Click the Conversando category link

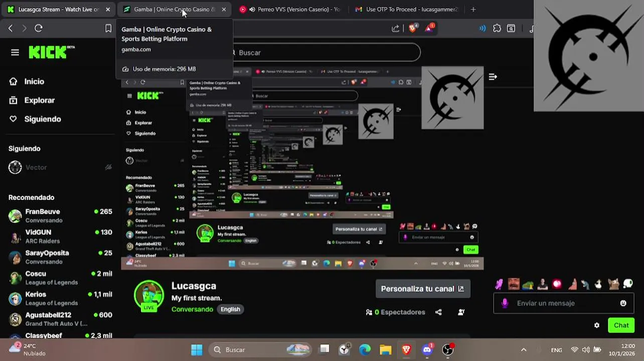[x=192, y=309]
